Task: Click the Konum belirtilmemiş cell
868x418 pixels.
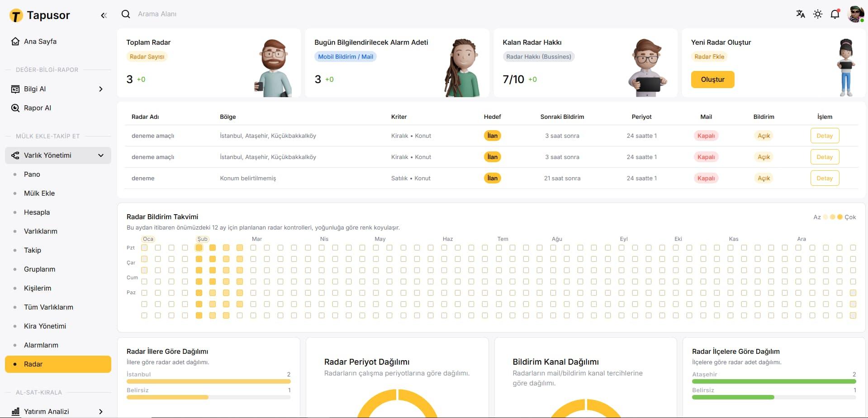Action: pyautogui.click(x=248, y=178)
